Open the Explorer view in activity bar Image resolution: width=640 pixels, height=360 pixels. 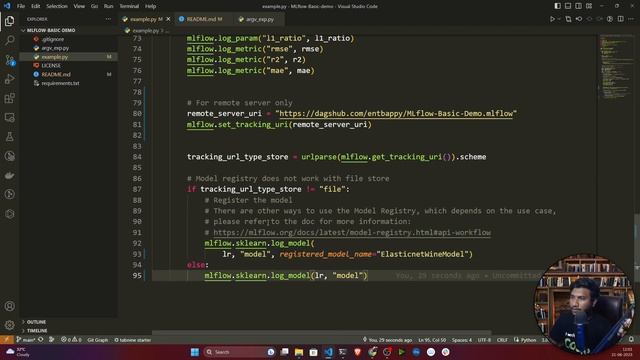(x=9, y=21)
